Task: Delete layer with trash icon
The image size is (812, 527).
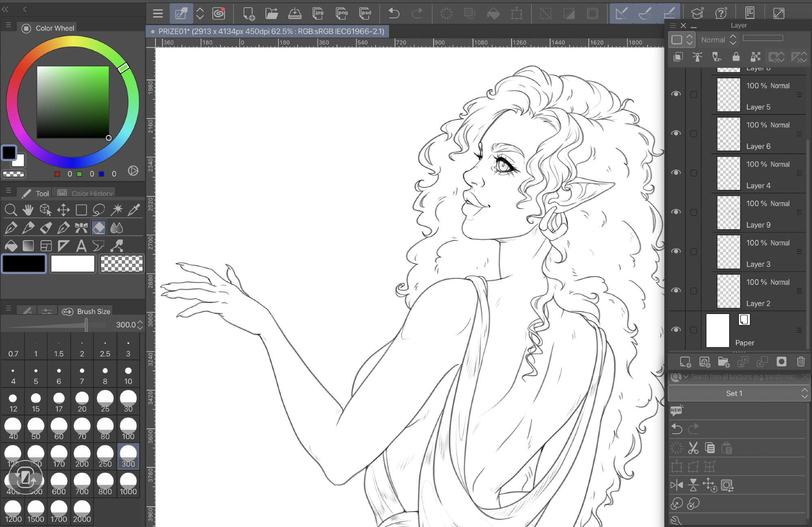Action: 801,361
